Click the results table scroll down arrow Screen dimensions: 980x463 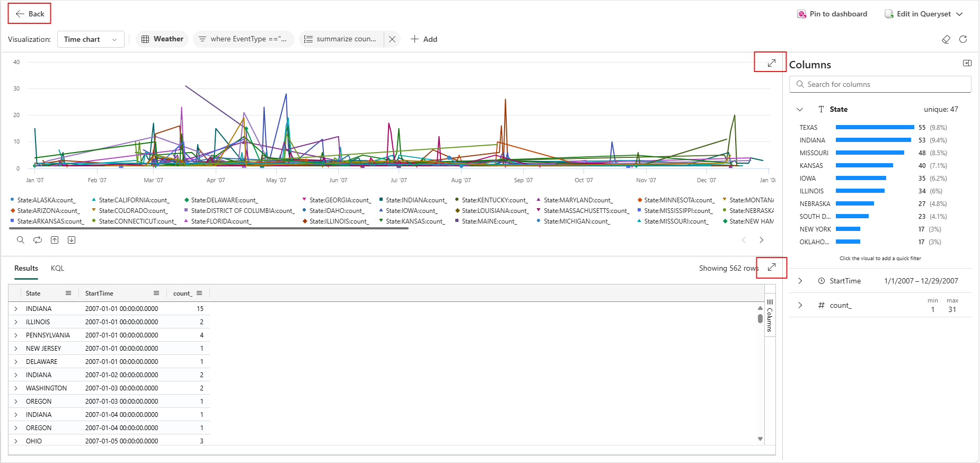point(760,439)
